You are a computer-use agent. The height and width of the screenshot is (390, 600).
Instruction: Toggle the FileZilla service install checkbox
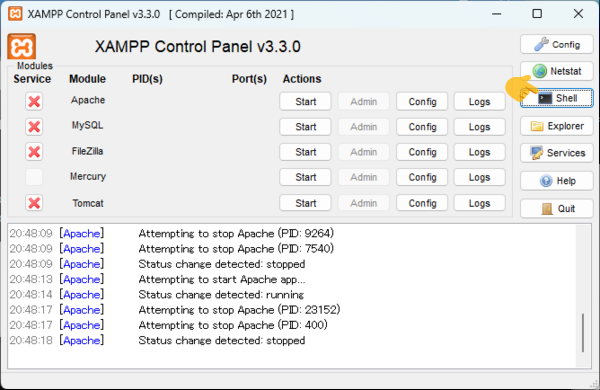[34, 152]
